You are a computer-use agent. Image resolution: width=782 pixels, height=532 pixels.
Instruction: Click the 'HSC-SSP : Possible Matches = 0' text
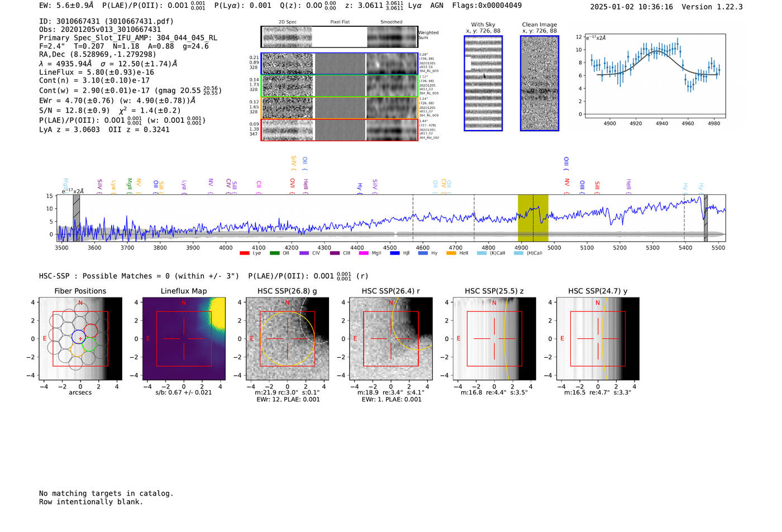pyautogui.click(x=104, y=276)
